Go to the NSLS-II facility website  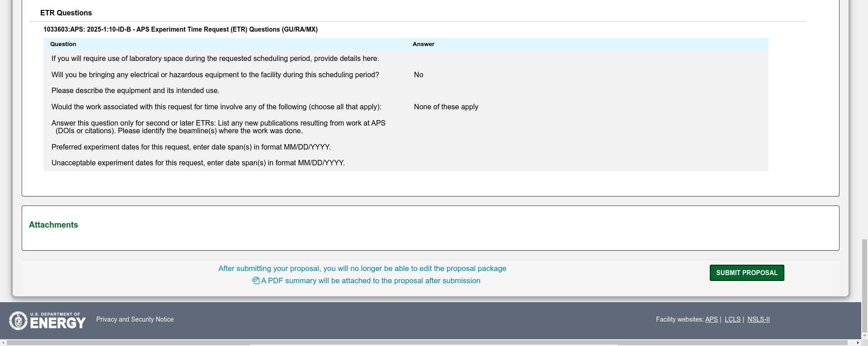click(x=758, y=319)
